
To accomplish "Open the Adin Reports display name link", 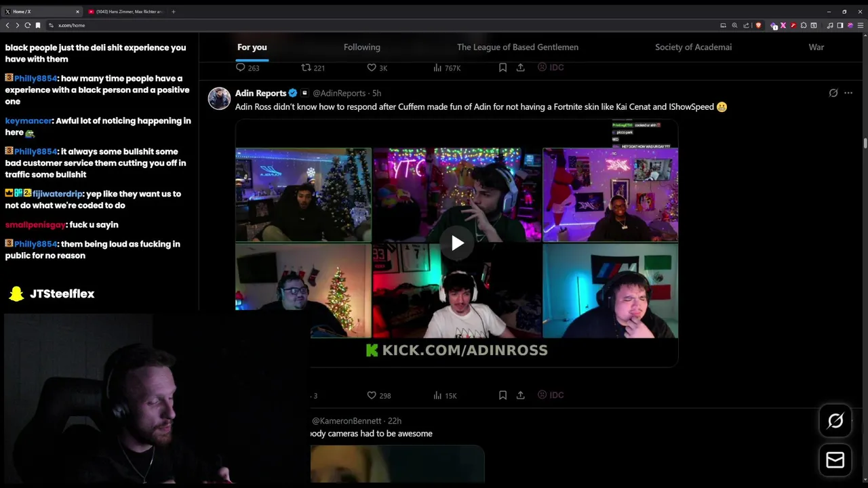I will pyautogui.click(x=260, y=93).
